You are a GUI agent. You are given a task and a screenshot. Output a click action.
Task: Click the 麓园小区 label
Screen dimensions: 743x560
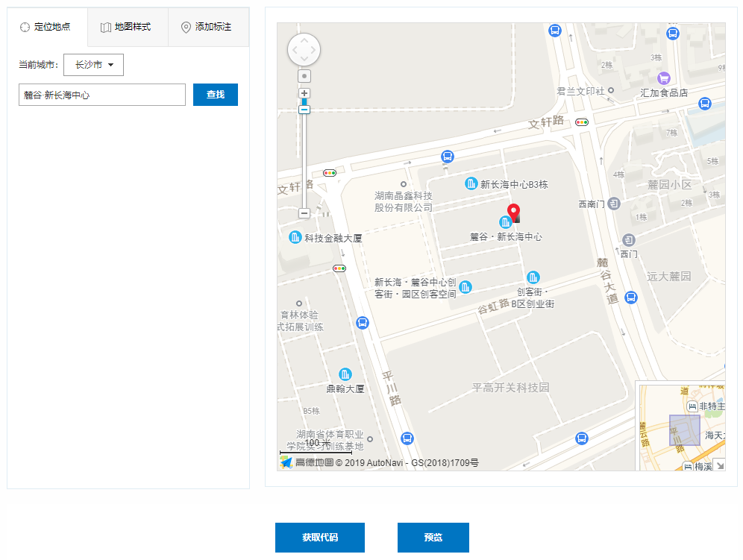[x=670, y=185]
